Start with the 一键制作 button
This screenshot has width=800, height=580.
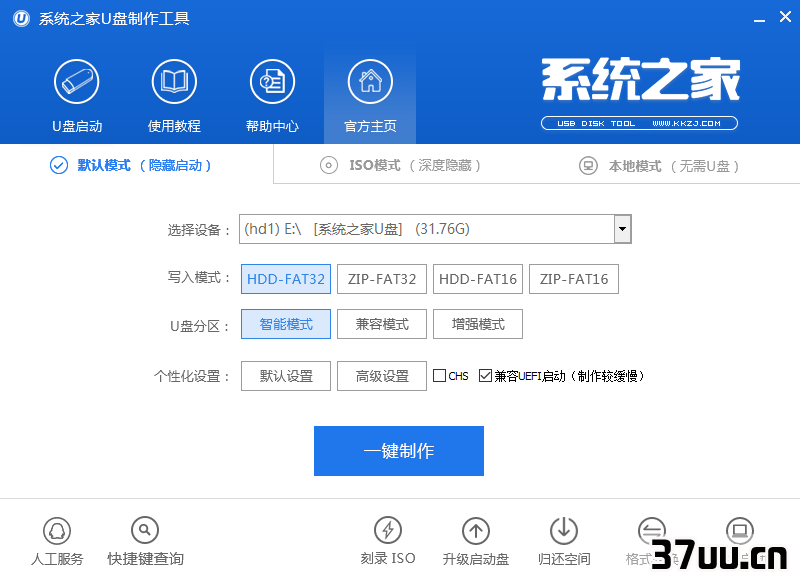[399, 451]
